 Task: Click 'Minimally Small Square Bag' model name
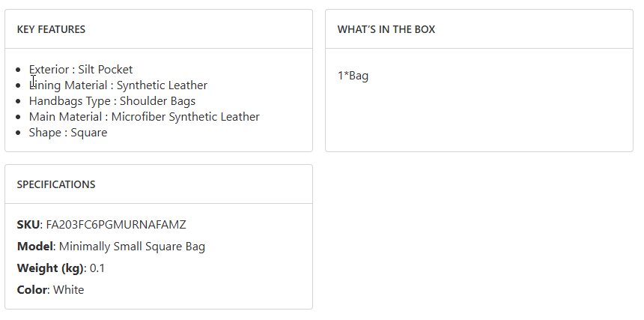(132, 246)
